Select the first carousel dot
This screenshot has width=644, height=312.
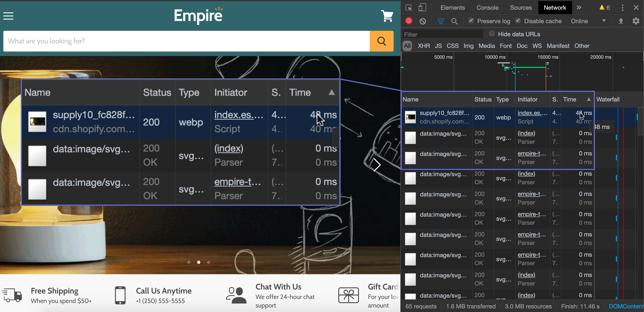click(189, 262)
